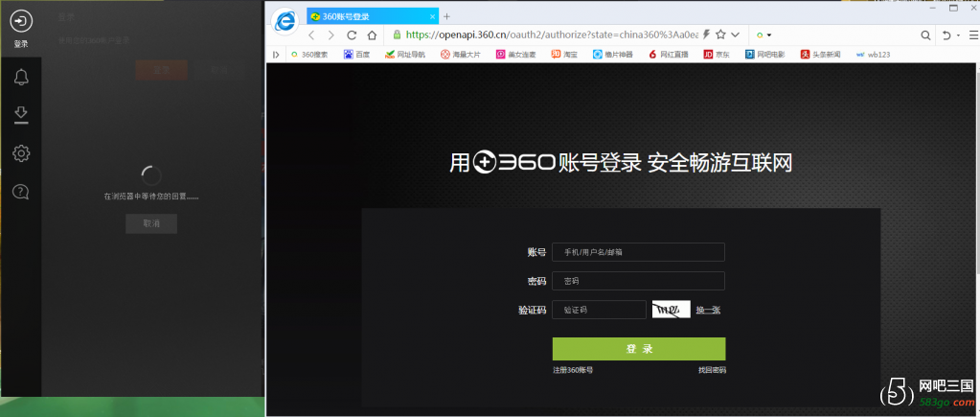The height and width of the screenshot is (417, 980).
Task: Open 注册360账号 registration link
Action: [x=573, y=370]
